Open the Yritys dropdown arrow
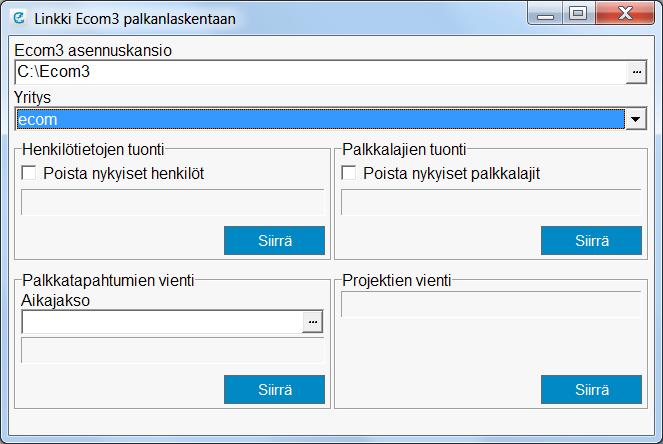This screenshot has height=444, width=663. click(636, 119)
